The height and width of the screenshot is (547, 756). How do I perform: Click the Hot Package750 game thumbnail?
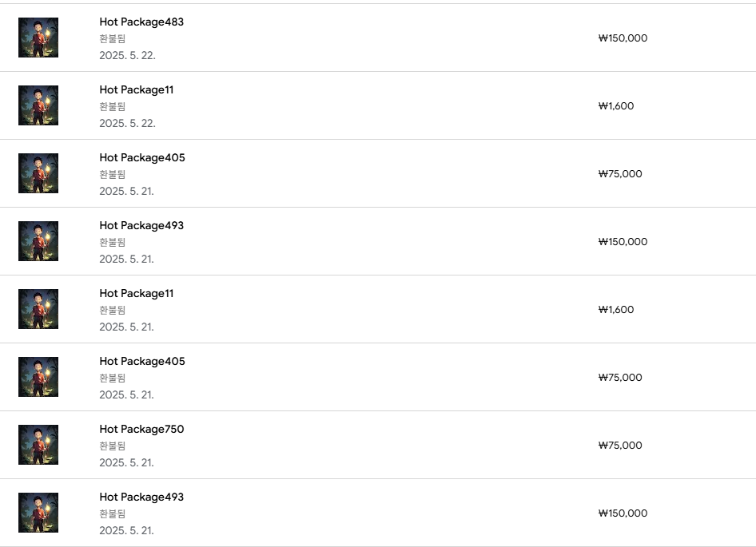tap(38, 445)
